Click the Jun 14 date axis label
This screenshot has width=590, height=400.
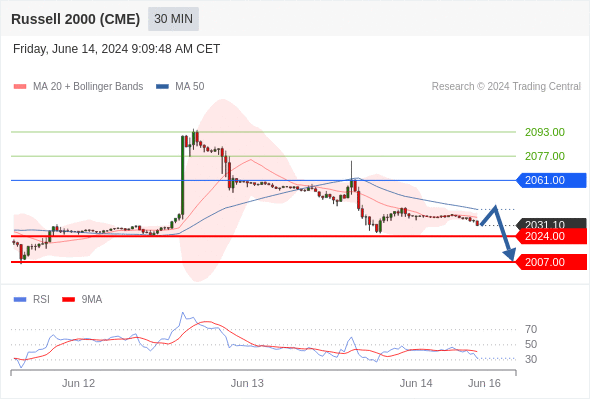point(416,383)
